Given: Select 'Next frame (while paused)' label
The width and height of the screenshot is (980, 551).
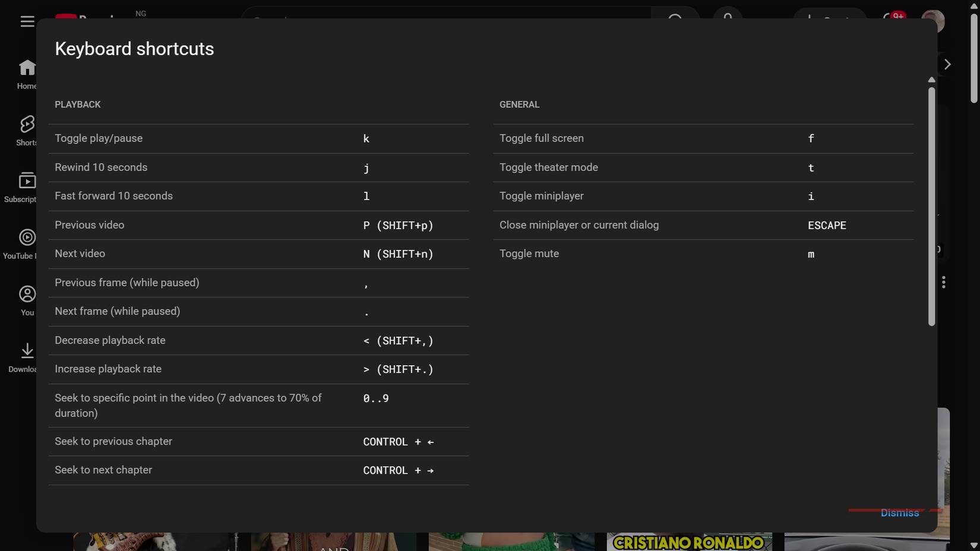Looking at the screenshot, I should 118,311.
